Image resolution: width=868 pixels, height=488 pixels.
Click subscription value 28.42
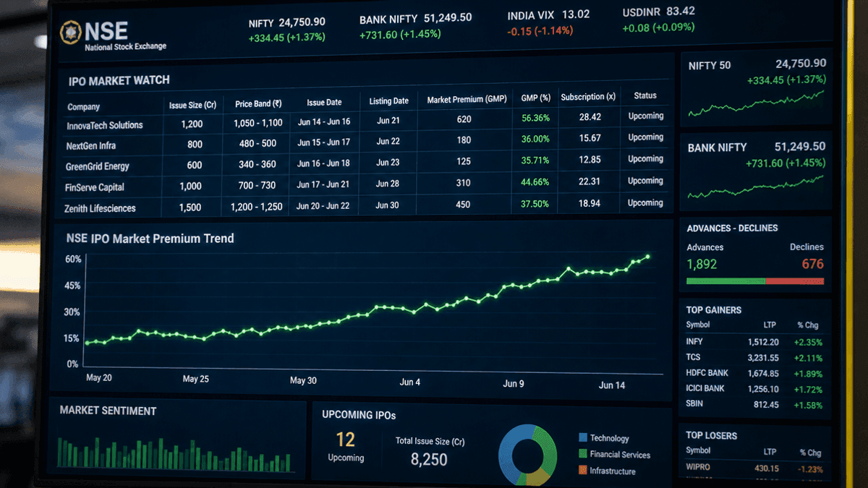(590, 116)
